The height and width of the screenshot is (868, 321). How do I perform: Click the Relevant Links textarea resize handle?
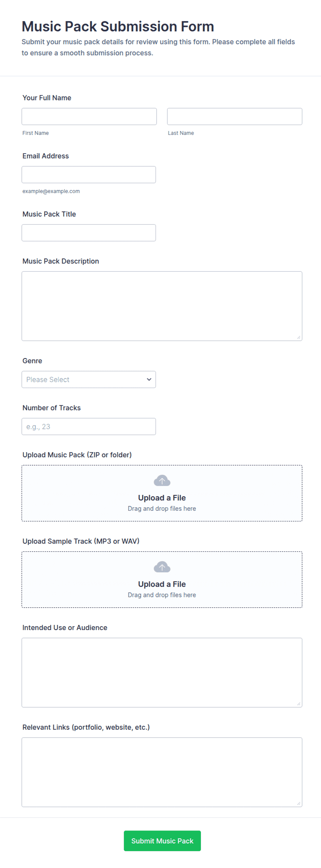tap(299, 803)
